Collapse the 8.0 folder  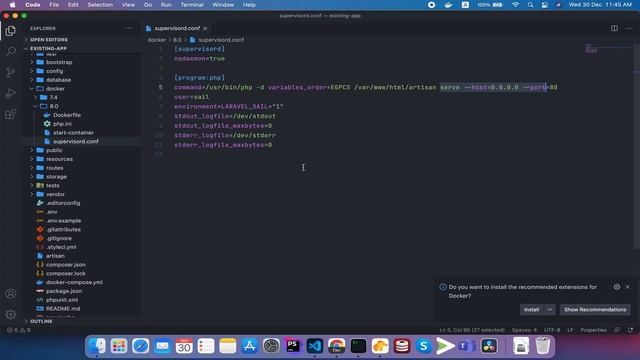click(53, 106)
